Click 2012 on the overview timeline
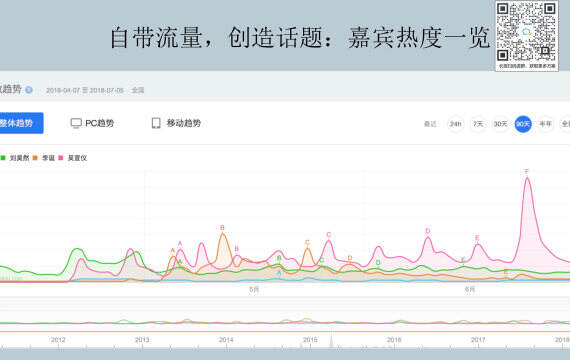Image resolution: width=570 pixels, height=360 pixels. 58,340
